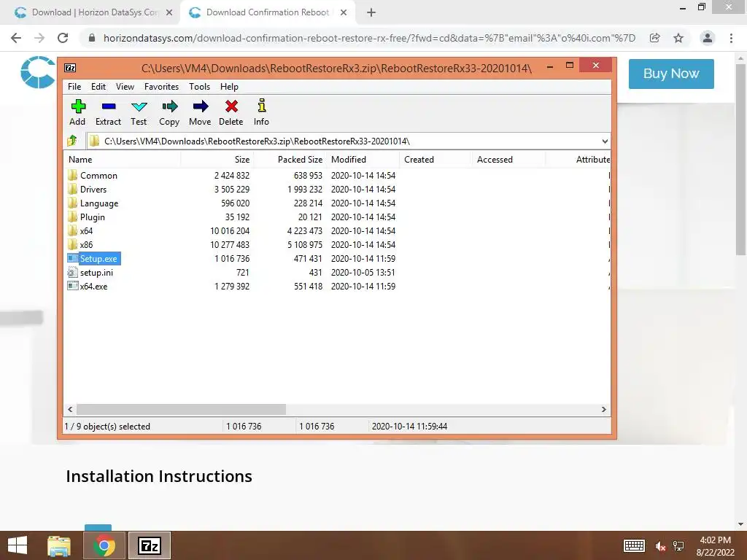Select the x64 folder icon
Screen dimensions: 747x560
(72, 230)
